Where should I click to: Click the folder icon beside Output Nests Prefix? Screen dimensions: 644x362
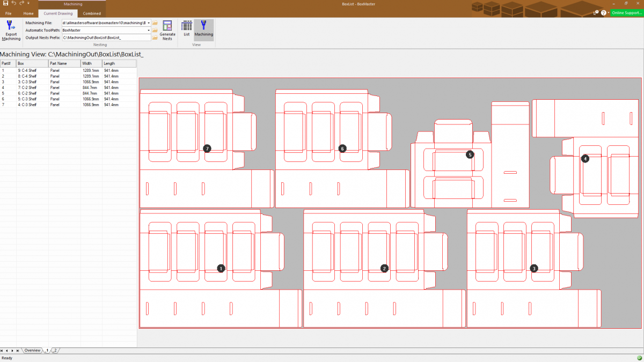[x=155, y=38]
